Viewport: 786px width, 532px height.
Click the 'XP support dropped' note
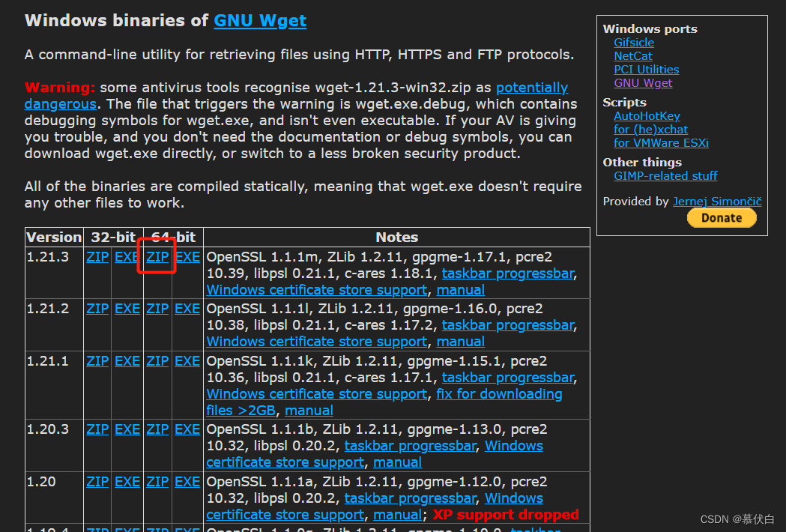[506, 515]
